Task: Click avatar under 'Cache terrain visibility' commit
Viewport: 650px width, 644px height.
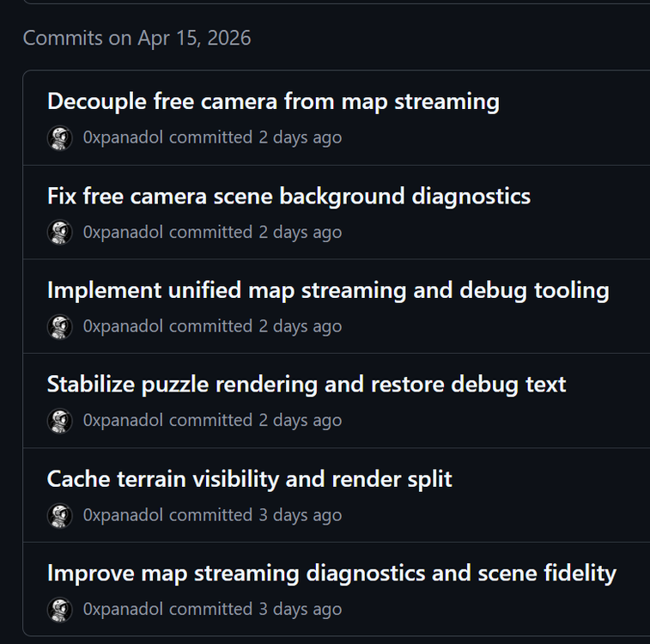Action: coord(59,515)
